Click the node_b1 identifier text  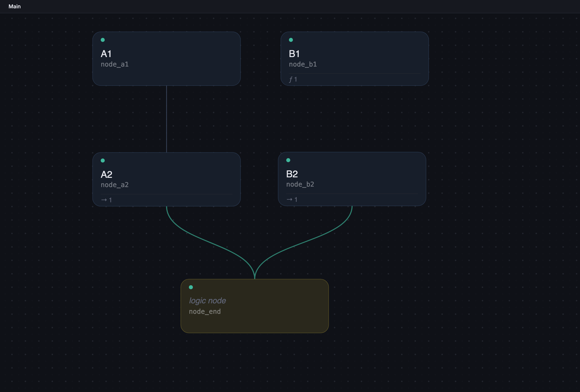pos(303,64)
